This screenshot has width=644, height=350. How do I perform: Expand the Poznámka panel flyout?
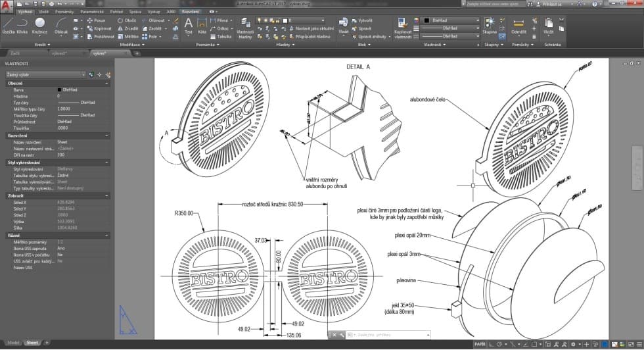208,45
